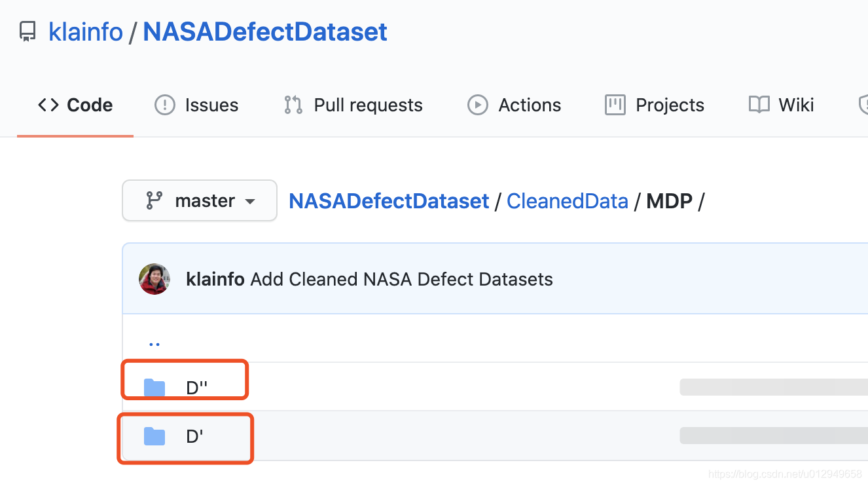Screen dimensions: 868x486
Task: Click the Projects board icon
Action: 615,105
